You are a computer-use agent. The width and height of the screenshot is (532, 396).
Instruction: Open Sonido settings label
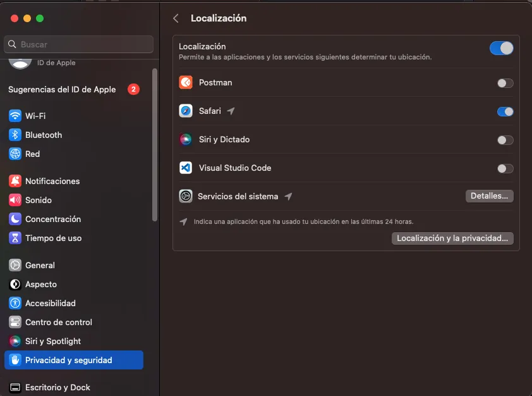[39, 200]
